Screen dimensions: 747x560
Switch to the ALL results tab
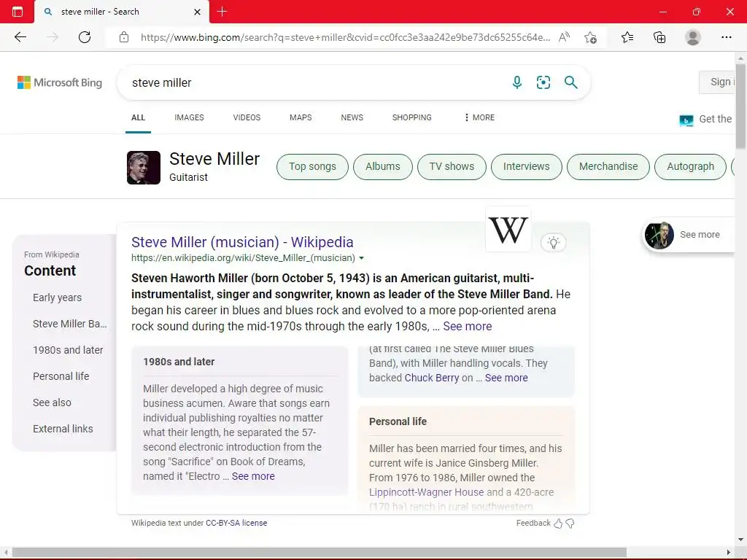click(138, 117)
